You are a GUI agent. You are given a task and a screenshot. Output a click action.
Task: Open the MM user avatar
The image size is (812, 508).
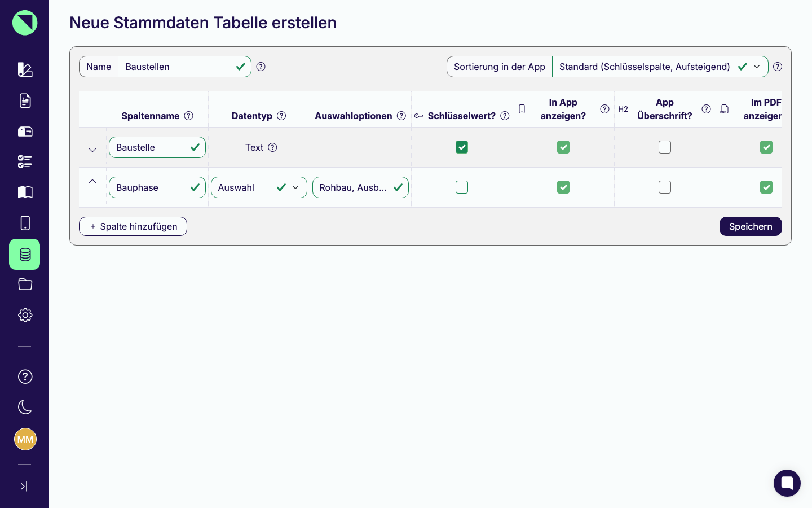coord(25,439)
